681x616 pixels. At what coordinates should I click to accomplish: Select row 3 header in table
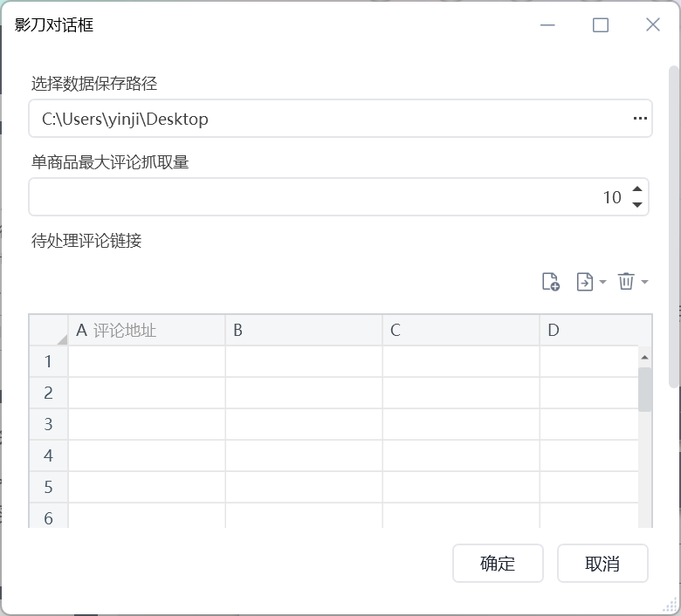pyautogui.click(x=48, y=424)
